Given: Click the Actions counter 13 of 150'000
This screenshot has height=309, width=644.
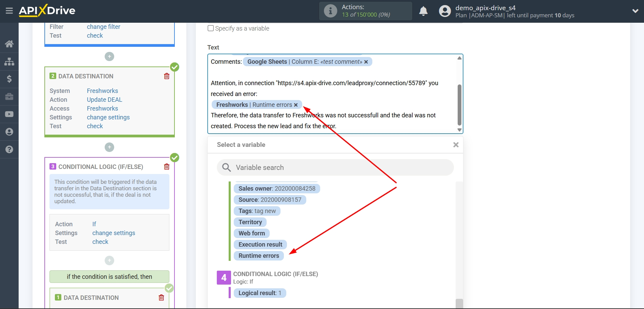Looking at the screenshot, I should tap(366, 15).
